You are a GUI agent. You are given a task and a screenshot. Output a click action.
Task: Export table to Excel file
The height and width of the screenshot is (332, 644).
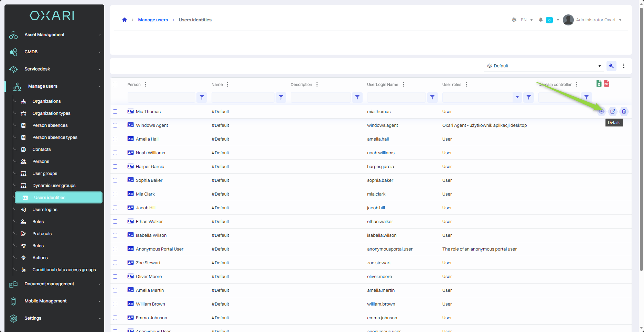tap(599, 84)
